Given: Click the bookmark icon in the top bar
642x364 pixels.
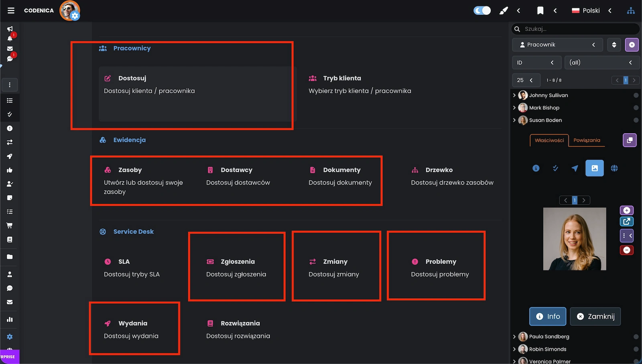Looking at the screenshot, I should pyautogui.click(x=540, y=10).
